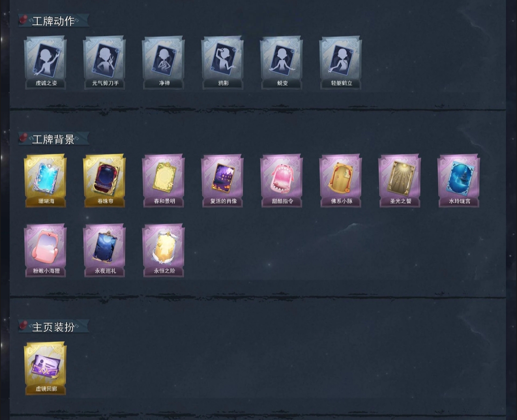This screenshot has height=420, width=517.
Task: Choose the 珊瑚海 gold background card
Action: click(x=45, y=180)
